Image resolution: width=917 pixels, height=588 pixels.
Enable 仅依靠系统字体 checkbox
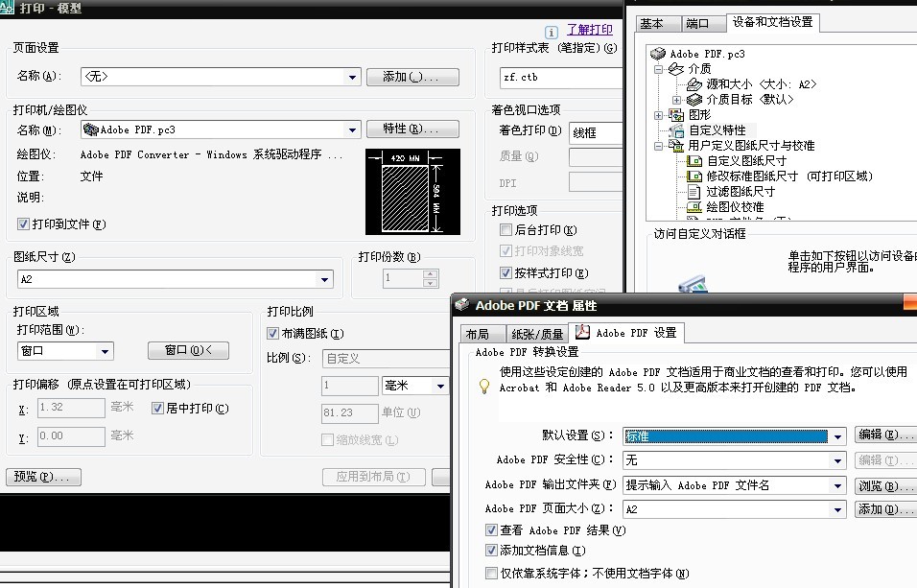tap(492, 574)
